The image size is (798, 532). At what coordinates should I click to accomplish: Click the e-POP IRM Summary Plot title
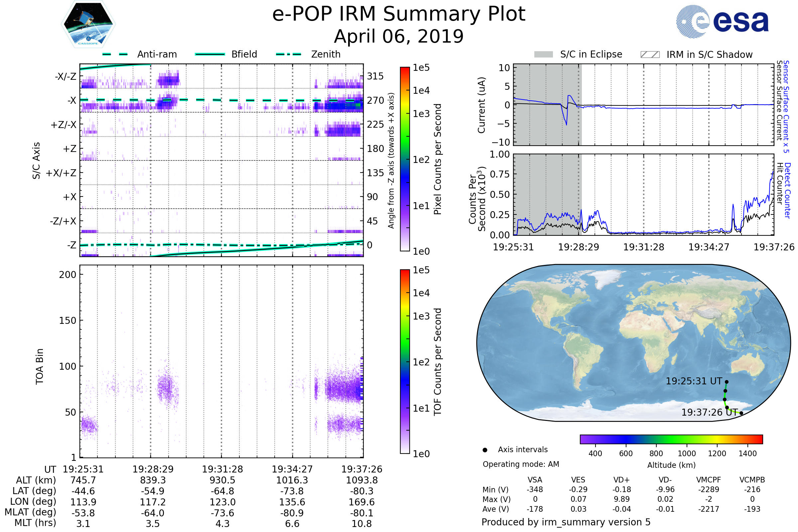399,14
